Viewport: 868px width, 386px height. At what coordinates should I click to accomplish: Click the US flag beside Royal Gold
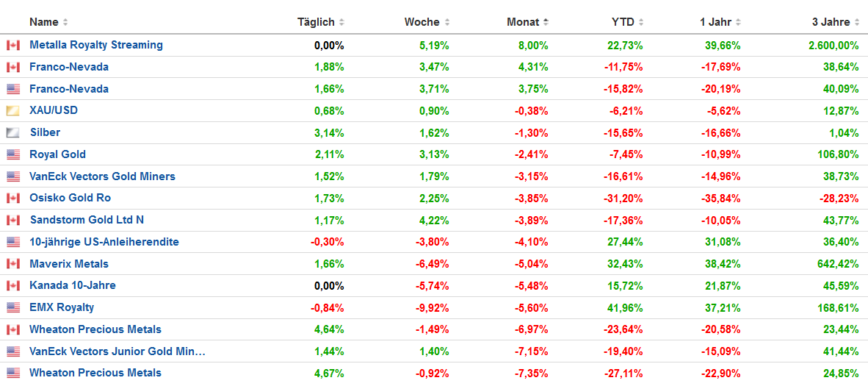[x=12, y=155]
